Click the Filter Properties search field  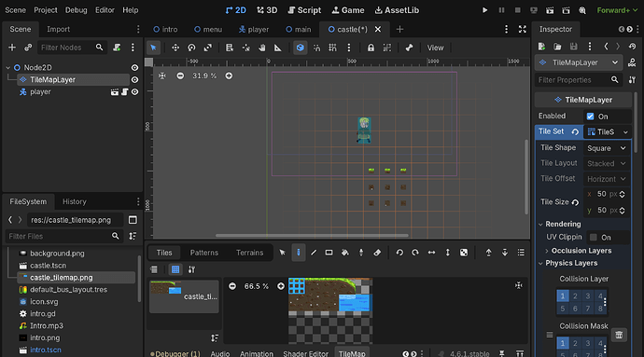[579, 80]
